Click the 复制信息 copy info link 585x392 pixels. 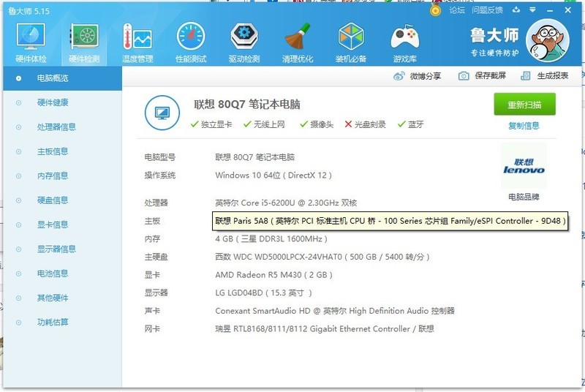click(524, 126)
